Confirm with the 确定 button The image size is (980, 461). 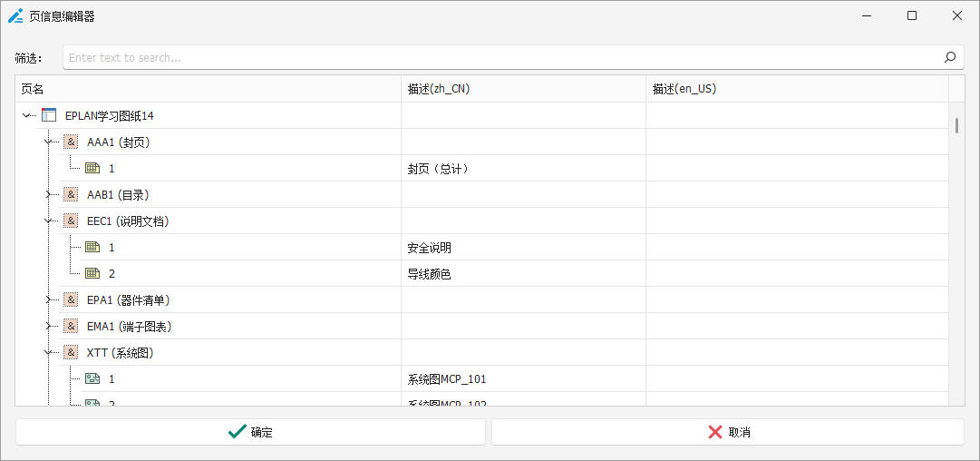(x=250, y=432)
